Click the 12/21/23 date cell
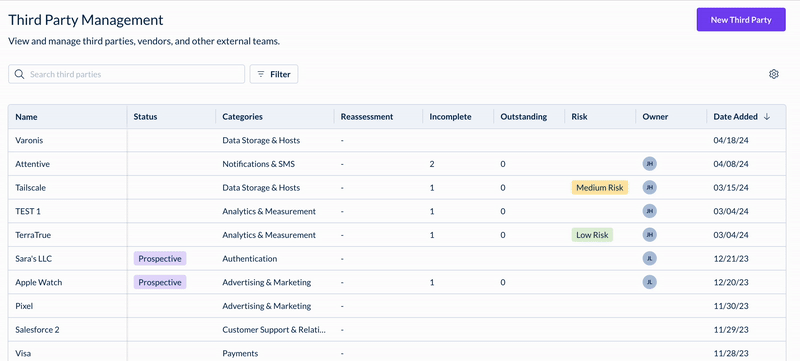This screenshot has height=361, width=800. (x=731, y=259)
